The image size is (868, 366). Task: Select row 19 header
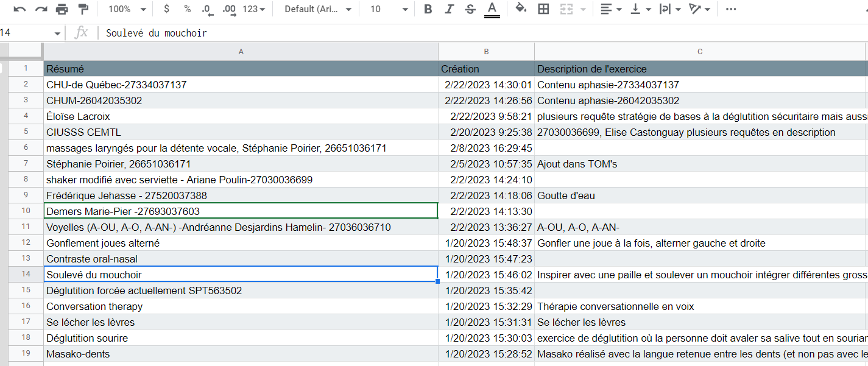(x=26, y=354)
